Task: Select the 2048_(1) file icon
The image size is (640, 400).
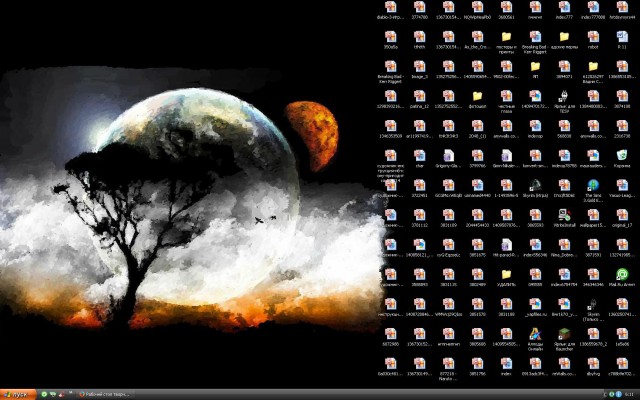Action: coord(477,126)
